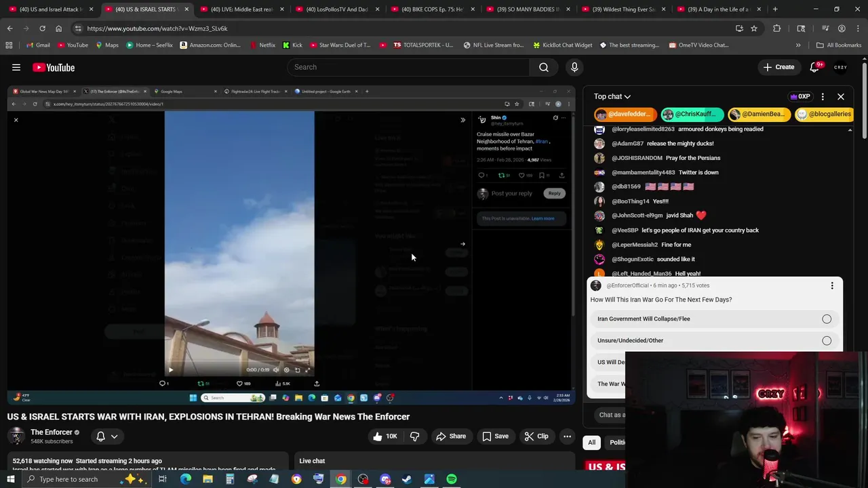
Task: Like the video with thumbs up
Action: [384, 436]
